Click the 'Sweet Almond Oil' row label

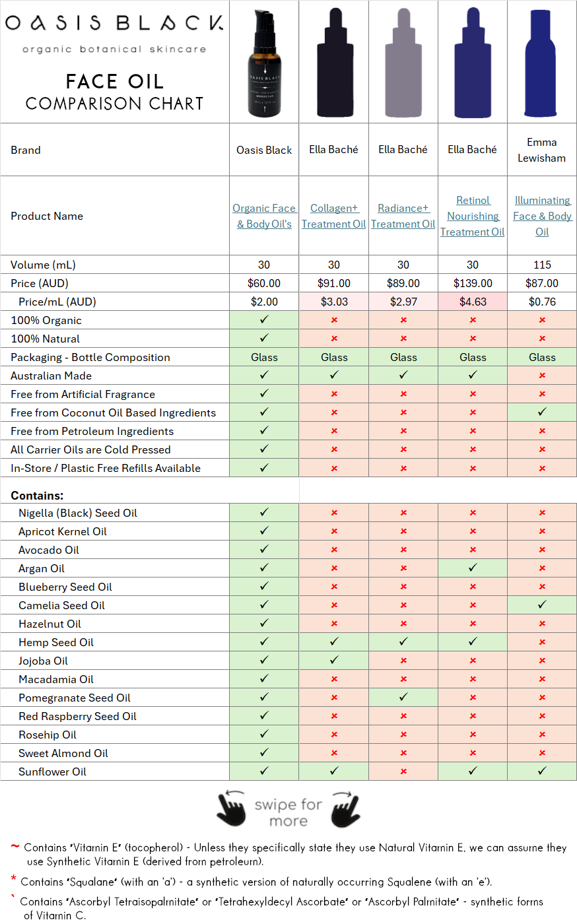[x=63, y=753]
